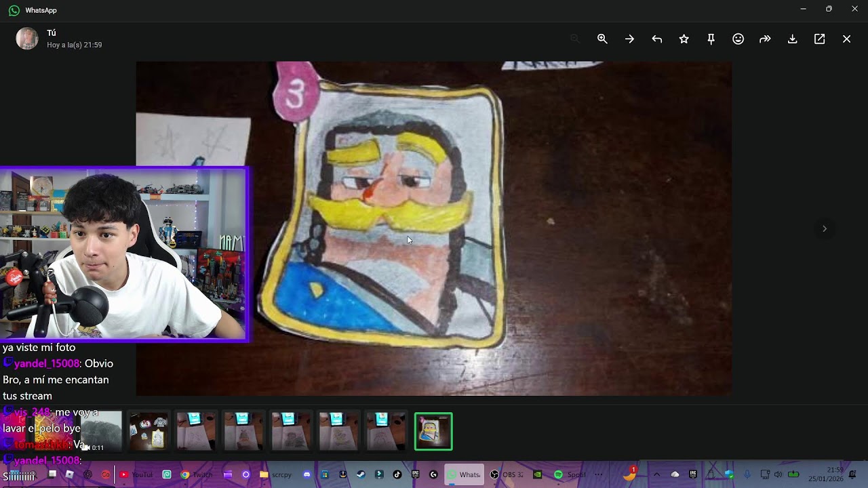868x488 pixels.
Task: Launch Discord from the taskbar
Action: coord(307,474)
